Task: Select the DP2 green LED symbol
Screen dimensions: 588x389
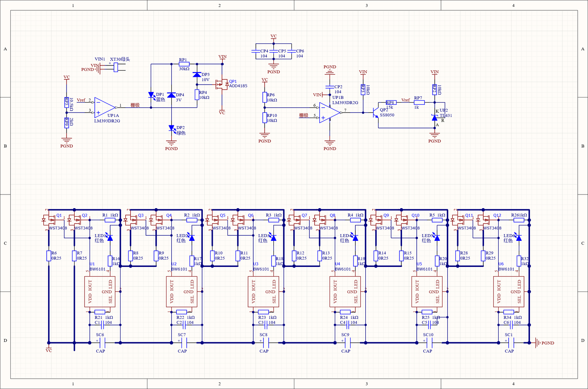Action: click(172, 128)
